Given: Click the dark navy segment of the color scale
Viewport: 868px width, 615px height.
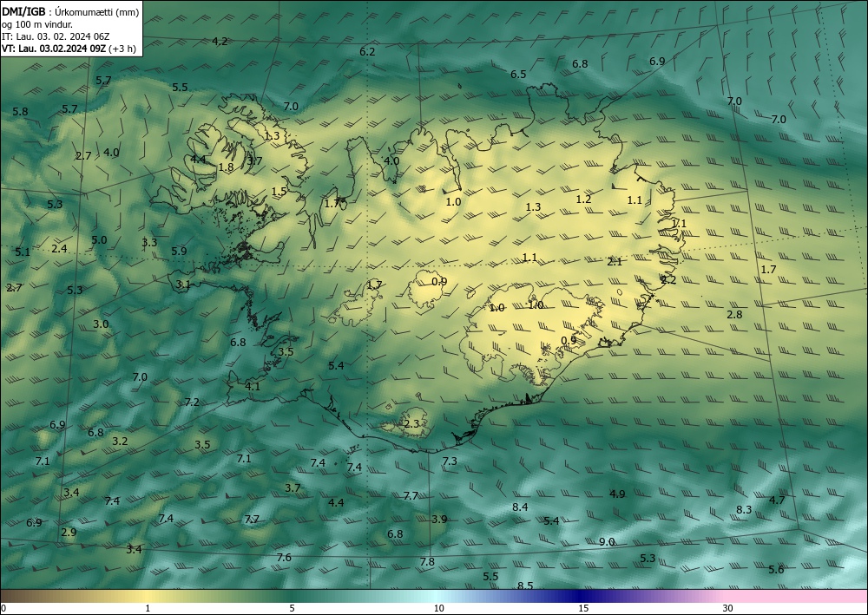Looking at the screenshot, I should (578, 596).
